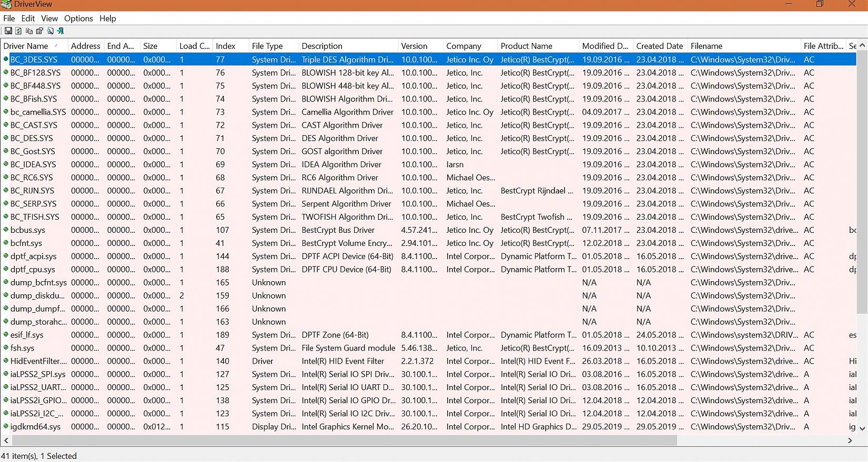This screenshot has height=462, width=868.
Task: Select the BC_BF448.SYS driver name
Action: (35, 86)
